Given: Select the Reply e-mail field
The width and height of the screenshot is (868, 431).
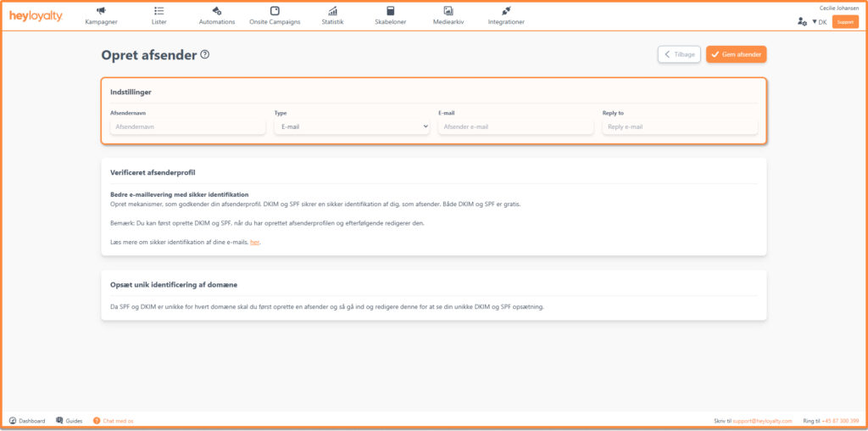Looking at the screenshot, I should point(679,126).
